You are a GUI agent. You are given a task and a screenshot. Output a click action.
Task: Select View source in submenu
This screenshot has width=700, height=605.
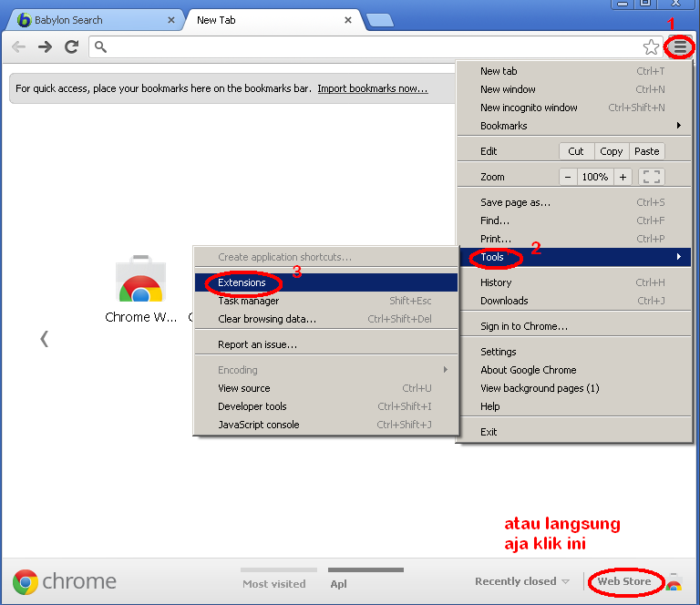[x=326, y=388]
